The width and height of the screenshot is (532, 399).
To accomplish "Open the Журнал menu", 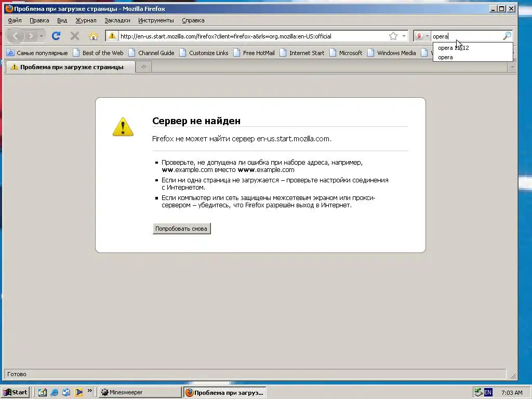I will coord(86,20).
